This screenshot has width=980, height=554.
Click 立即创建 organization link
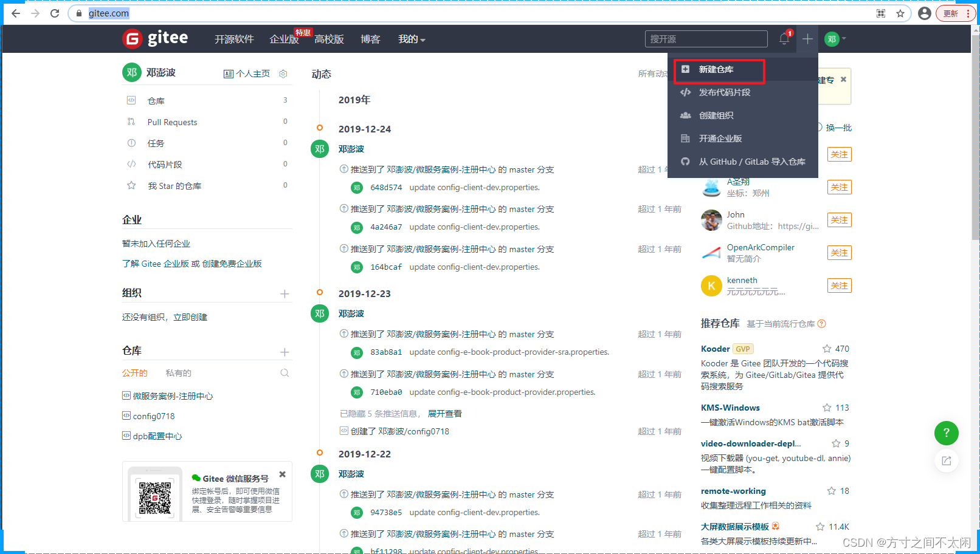pos(190,317)
